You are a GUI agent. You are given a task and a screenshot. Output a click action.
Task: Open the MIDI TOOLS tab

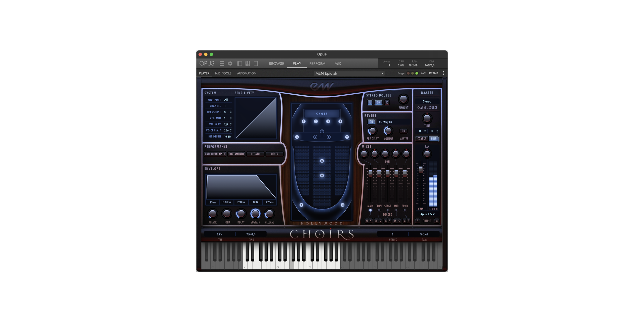click(223, 73)
